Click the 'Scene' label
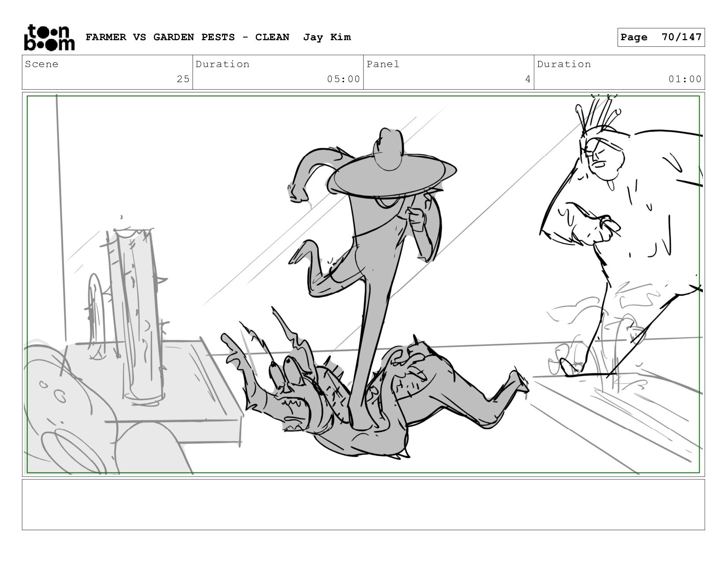 point(41,64)
